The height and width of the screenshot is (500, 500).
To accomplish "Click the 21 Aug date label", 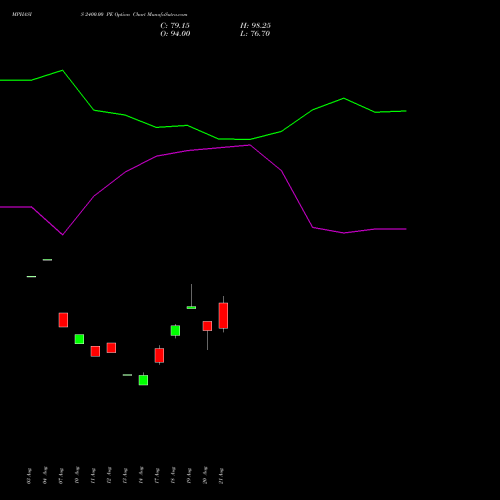I will click(x=221, y=476).
